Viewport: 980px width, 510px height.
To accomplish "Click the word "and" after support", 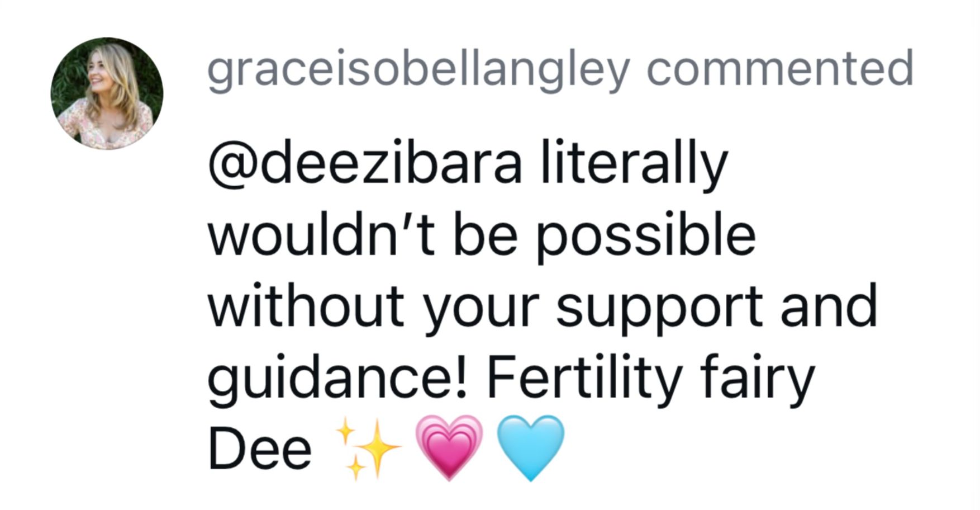I will (x=829, y=307).
